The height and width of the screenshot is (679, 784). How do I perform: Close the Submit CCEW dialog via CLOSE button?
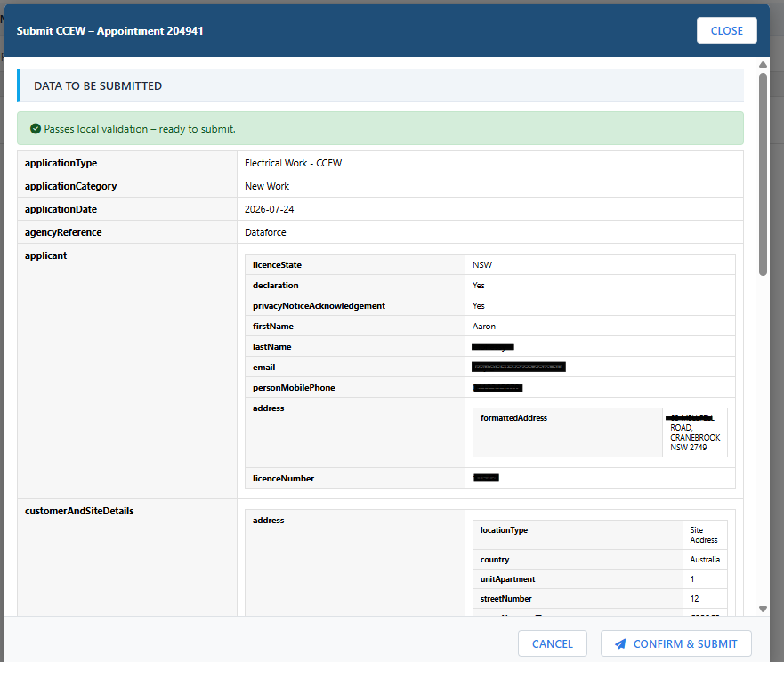[726, 30]
